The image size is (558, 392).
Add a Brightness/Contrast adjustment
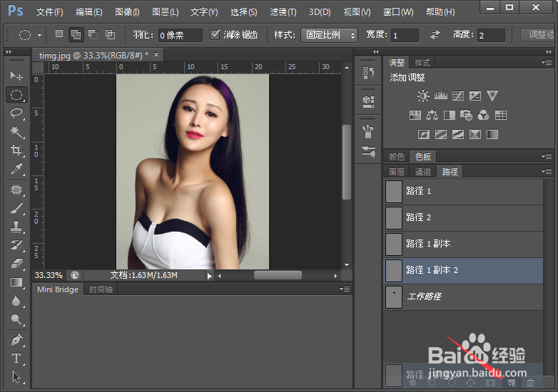[423, 96]
